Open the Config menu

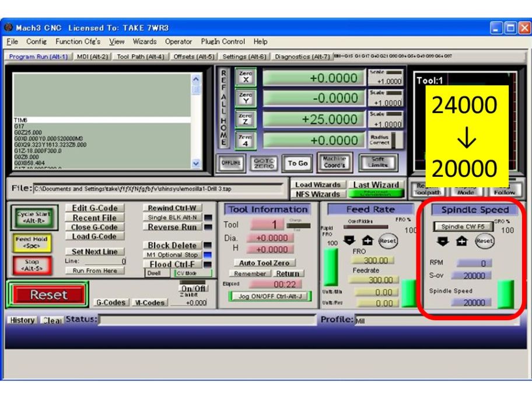[36, 41]
